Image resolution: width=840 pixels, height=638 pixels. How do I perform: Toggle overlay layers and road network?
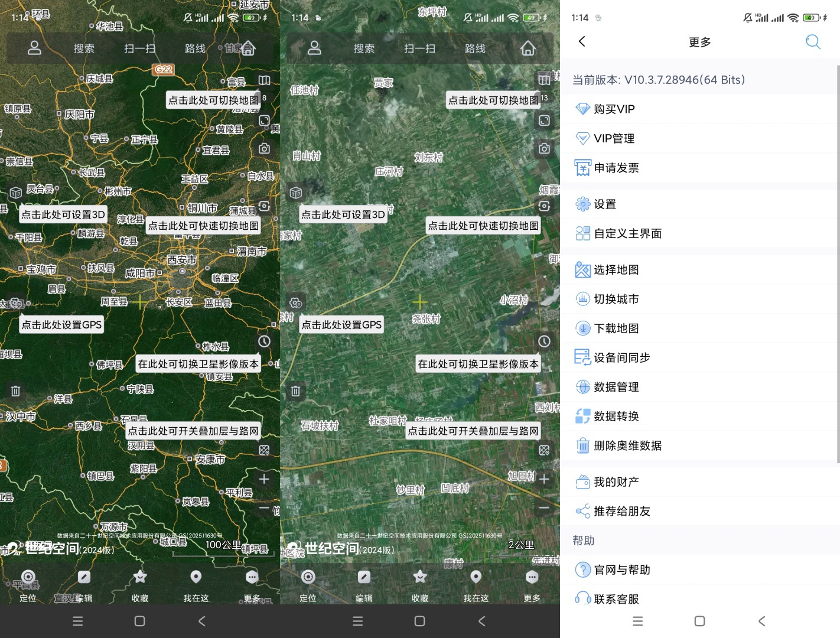tap(264, 450)
